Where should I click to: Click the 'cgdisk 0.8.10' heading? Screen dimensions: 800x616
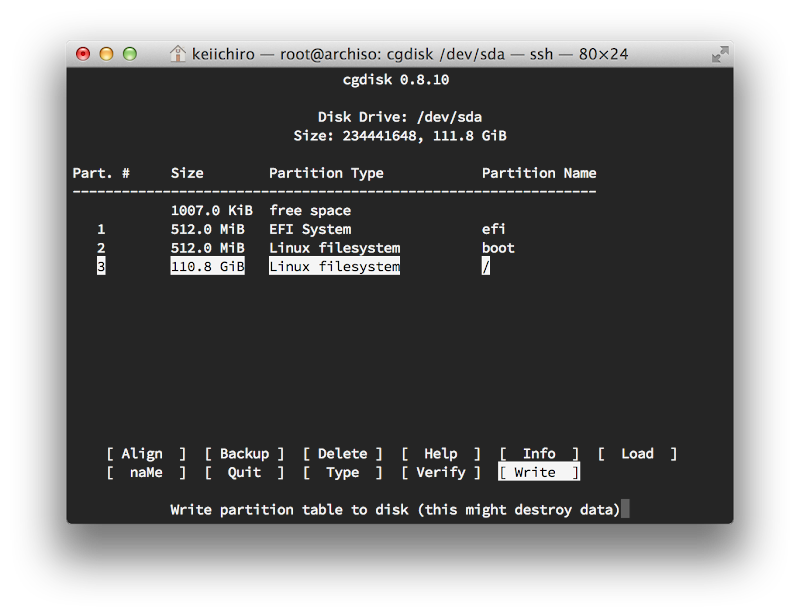(x=396, y=80)
